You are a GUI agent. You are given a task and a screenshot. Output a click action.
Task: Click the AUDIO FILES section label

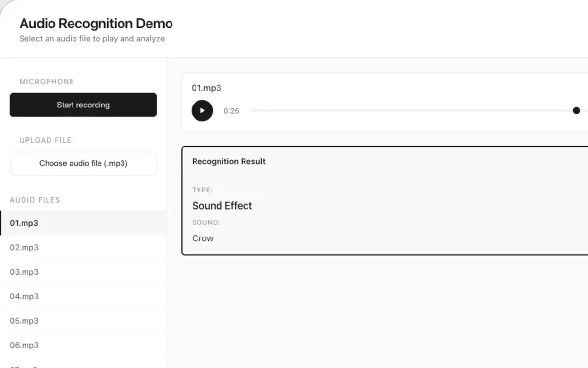click(35, 200)
